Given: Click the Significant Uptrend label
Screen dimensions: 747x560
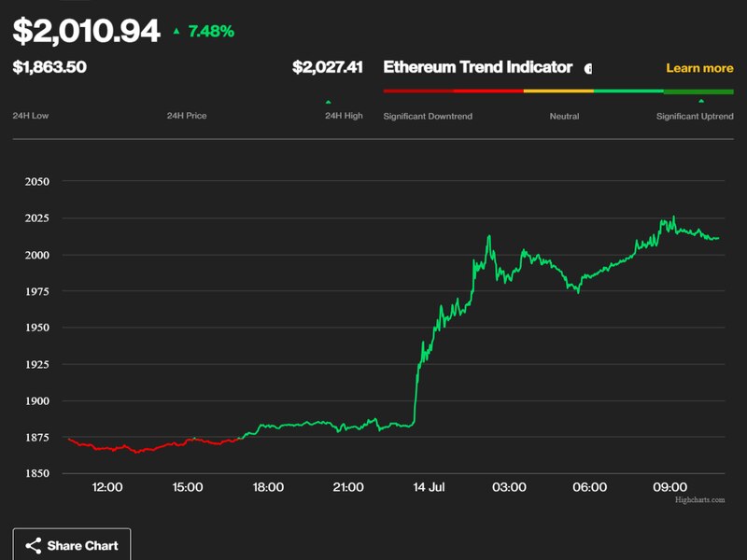Looking at the screenshot, I should click(695, 116).
